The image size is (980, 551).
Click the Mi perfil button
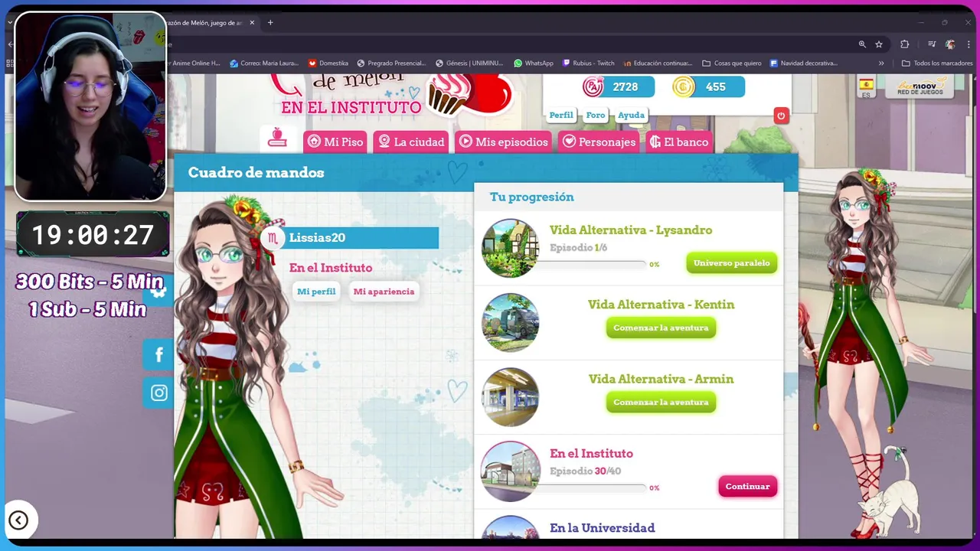click(316, 292)
